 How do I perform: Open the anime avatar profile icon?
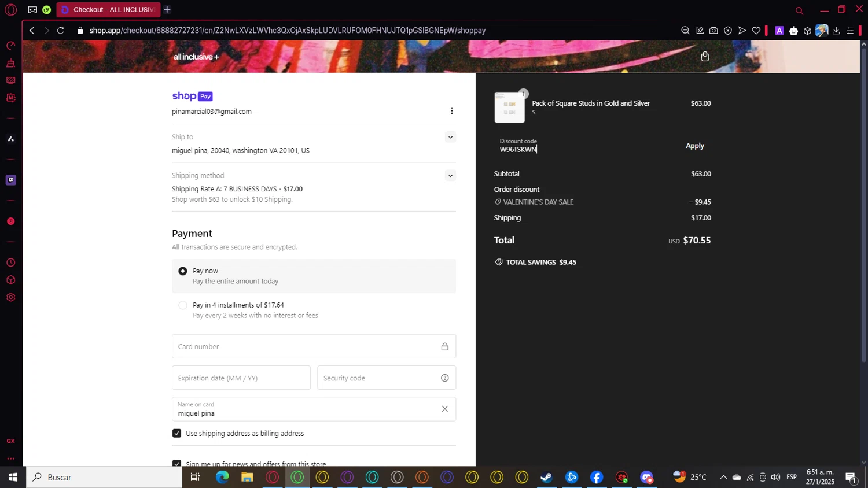tap(822, 31)
